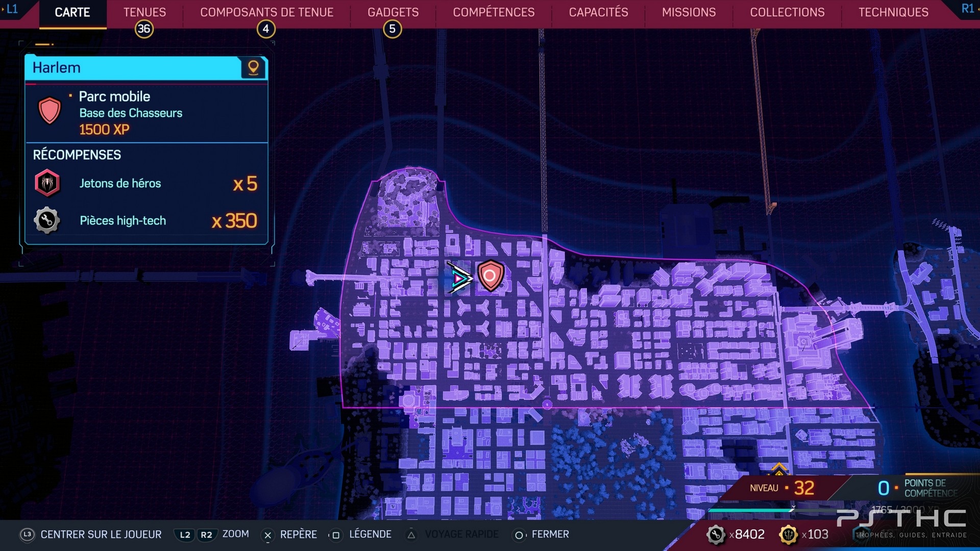Viewport: 980px width, 551px height.
Task: Click the circle button icon for FERMER
Action: coord(519,535)
